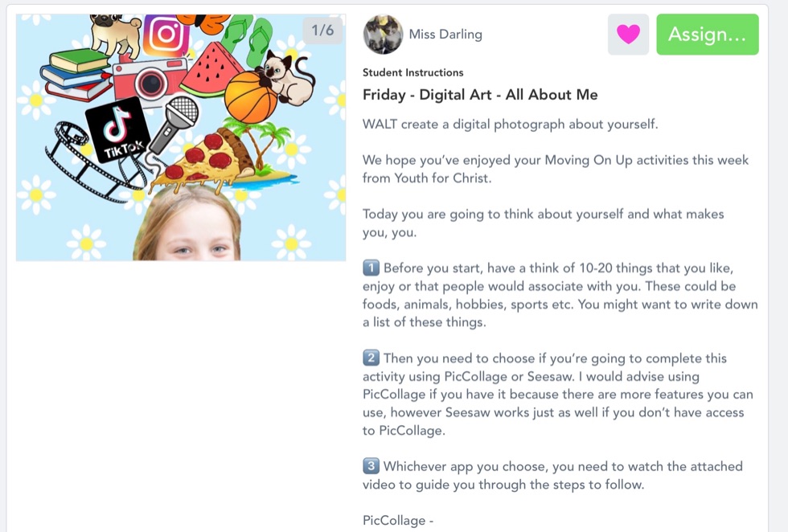Viewport: 788px width, 532px height.
Task: Click the orange basketball sticker
Action: [250, 97]
